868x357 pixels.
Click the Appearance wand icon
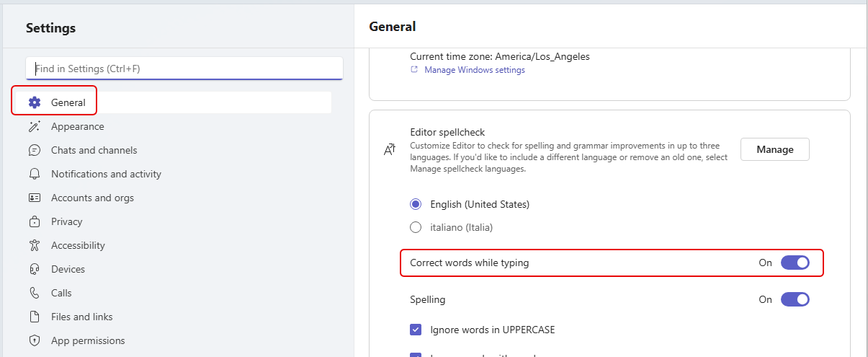35,126
